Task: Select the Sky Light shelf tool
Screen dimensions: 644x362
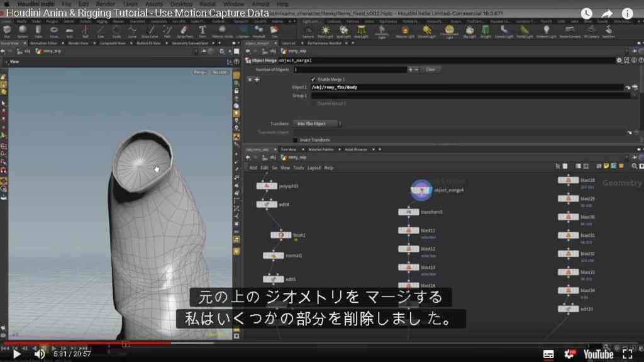Action: pyautogui.click(x=469, y=31)
